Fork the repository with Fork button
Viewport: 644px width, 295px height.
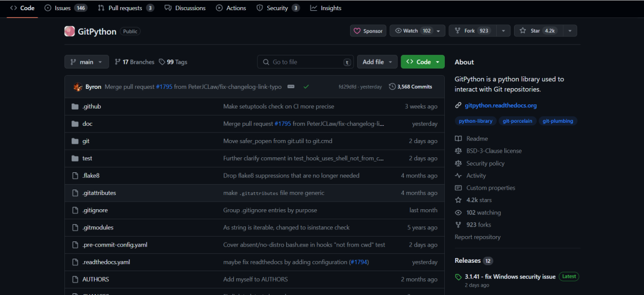(x=472, y=31)
